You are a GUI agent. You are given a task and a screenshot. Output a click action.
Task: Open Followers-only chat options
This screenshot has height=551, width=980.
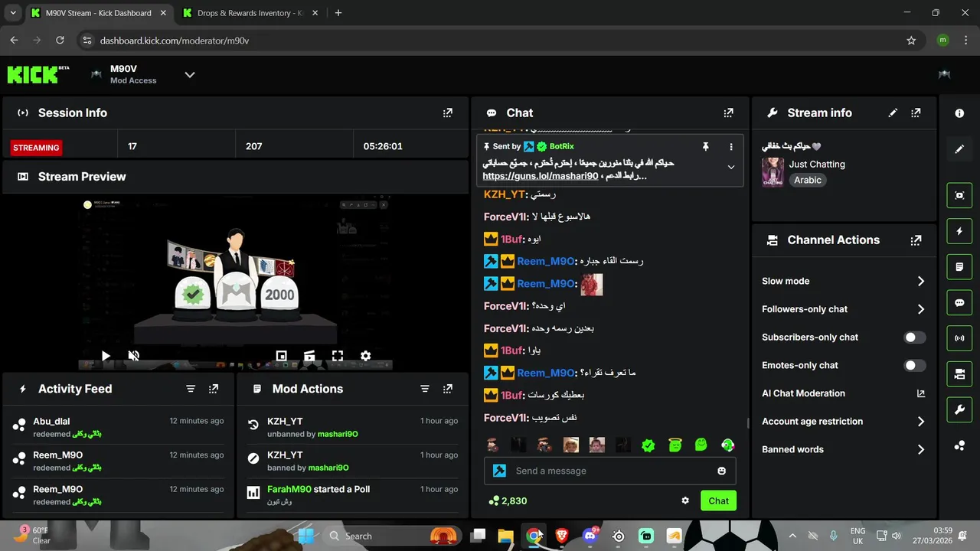844,309
